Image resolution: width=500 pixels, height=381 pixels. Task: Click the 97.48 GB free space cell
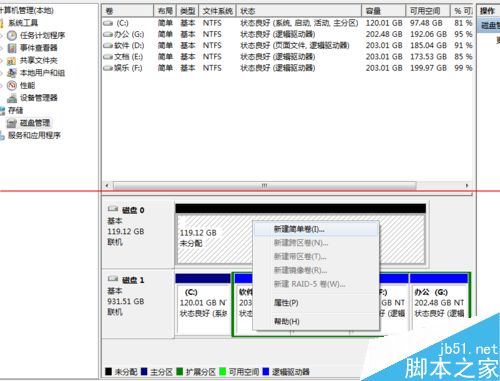[x=426, y=23]
